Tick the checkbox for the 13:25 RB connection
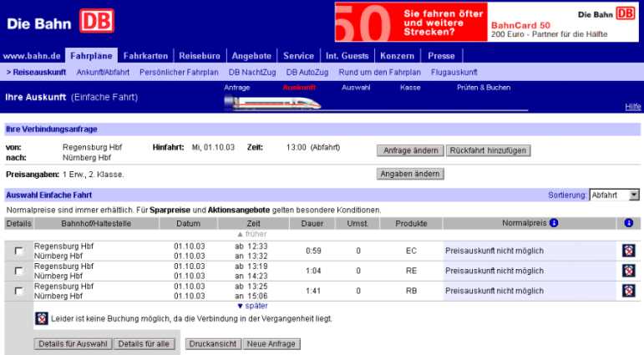 pyautogui.click(x=18, y=291)
